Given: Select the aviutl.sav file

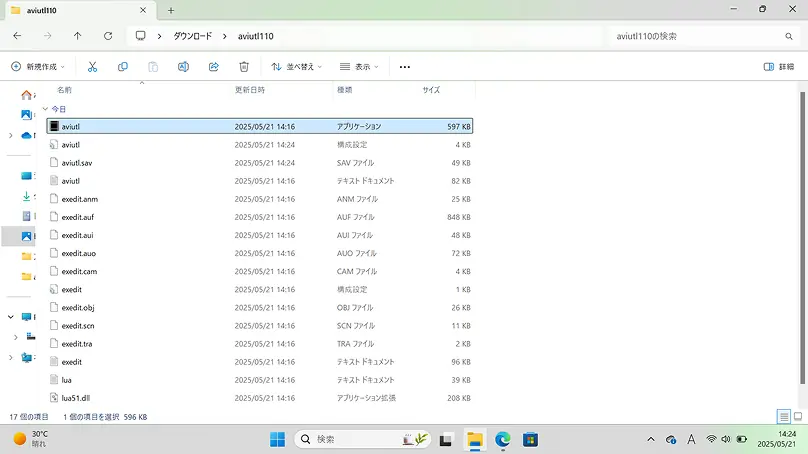Looking at the screenshot, I should point(260,163).
